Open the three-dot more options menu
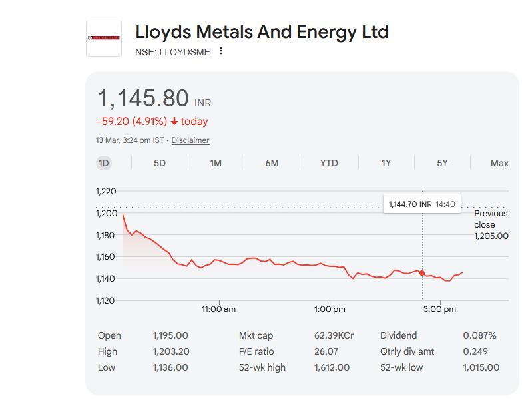The width and height of the screenshot is (532, 410). (221, 51)
